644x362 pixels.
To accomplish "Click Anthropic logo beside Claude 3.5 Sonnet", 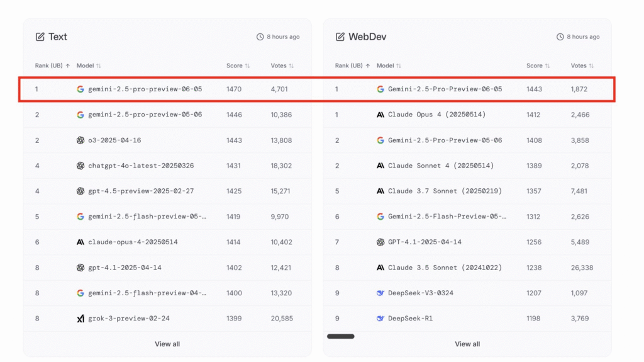I will (380, 268).
